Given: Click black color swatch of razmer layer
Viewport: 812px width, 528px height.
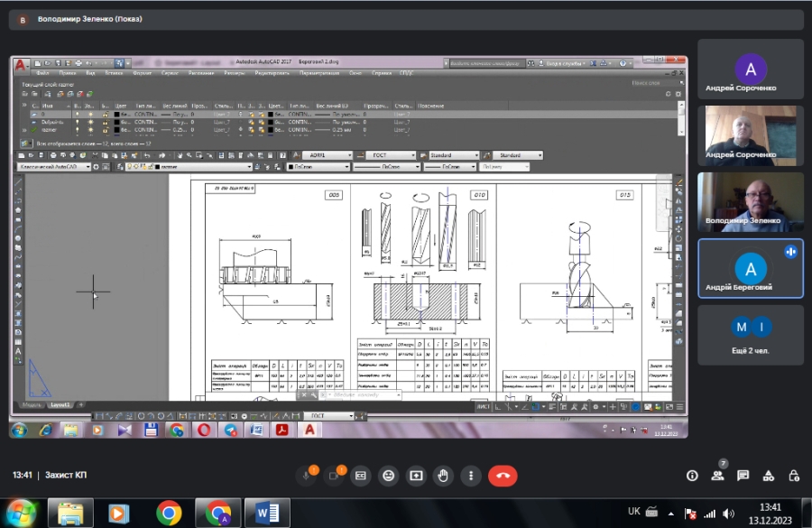Looking at the screenshot, I should [x=117, y=130].
